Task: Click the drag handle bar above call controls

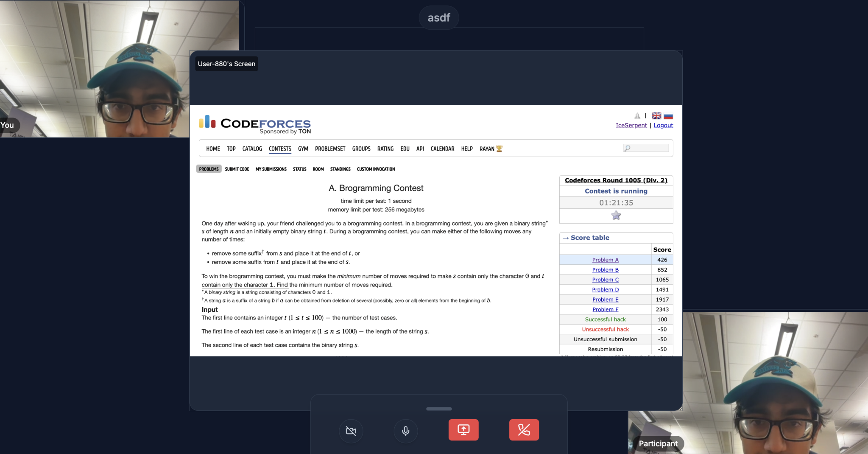Action: (x=439, y=409)
